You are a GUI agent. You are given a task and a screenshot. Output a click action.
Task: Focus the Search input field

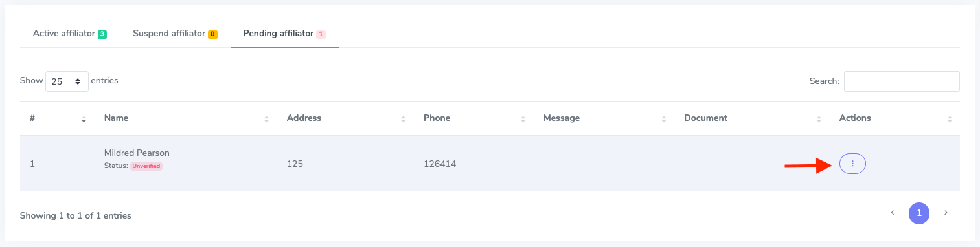coord(902,81)
